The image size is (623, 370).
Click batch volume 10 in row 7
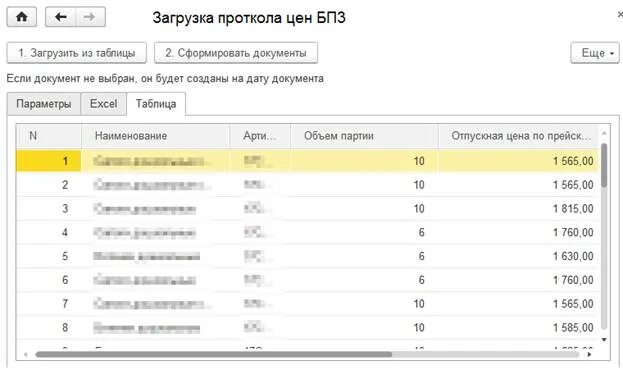click(419, 304)
